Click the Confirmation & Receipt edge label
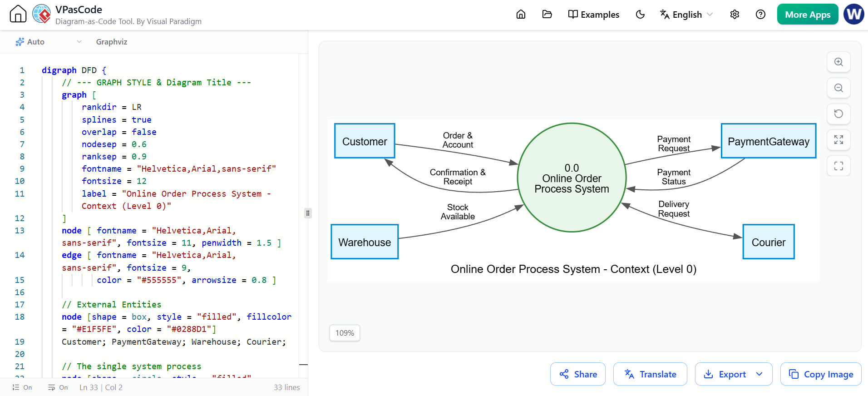The width and height of the screenshot is (868, 396). point(458,177)
